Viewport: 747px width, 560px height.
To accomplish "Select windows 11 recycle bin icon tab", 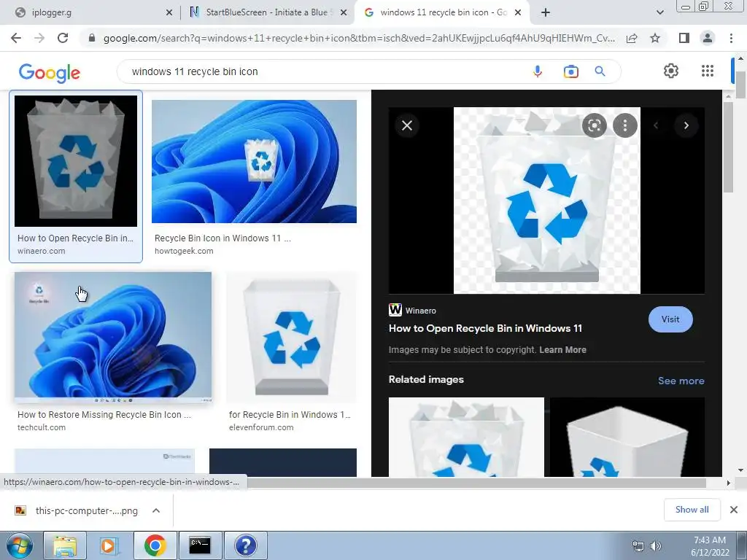I will 443,12.
